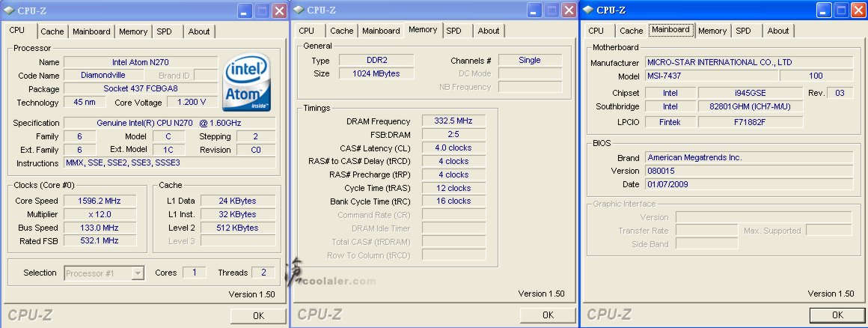The height and width of the screenshot is (328, 868).
Task: Click the 532.1 MHz rated FSB value
Action: point(100,240)
